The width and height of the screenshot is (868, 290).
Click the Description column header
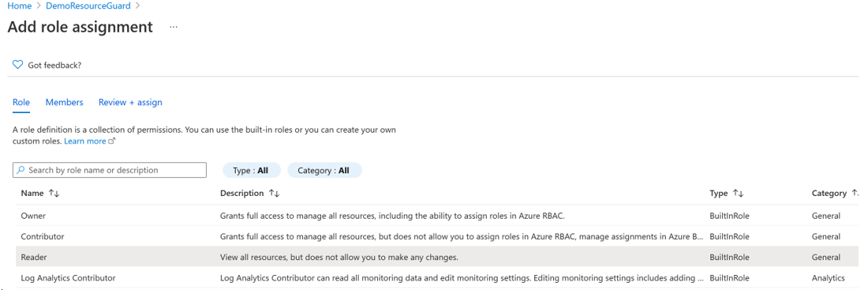pyautogui.click(x=242, y=194)
